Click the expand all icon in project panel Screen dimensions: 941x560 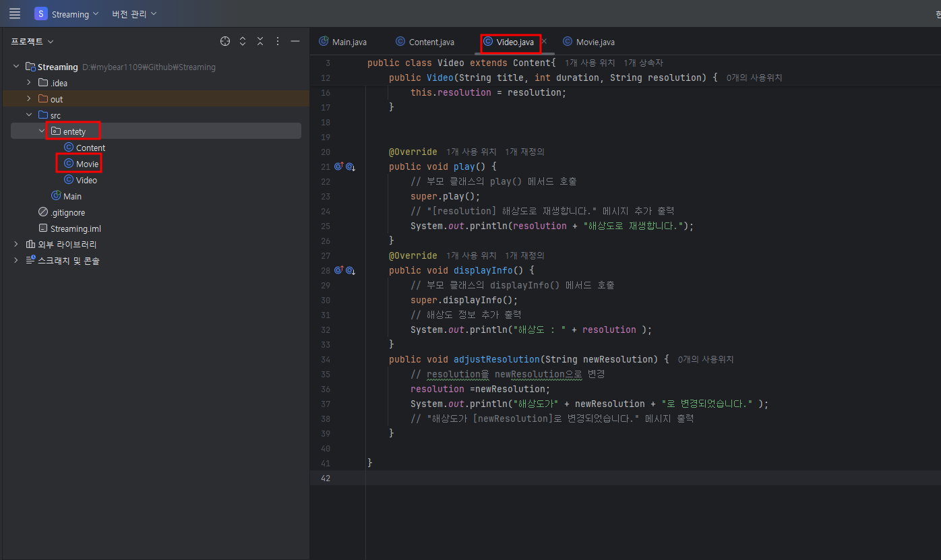(243, 42)
